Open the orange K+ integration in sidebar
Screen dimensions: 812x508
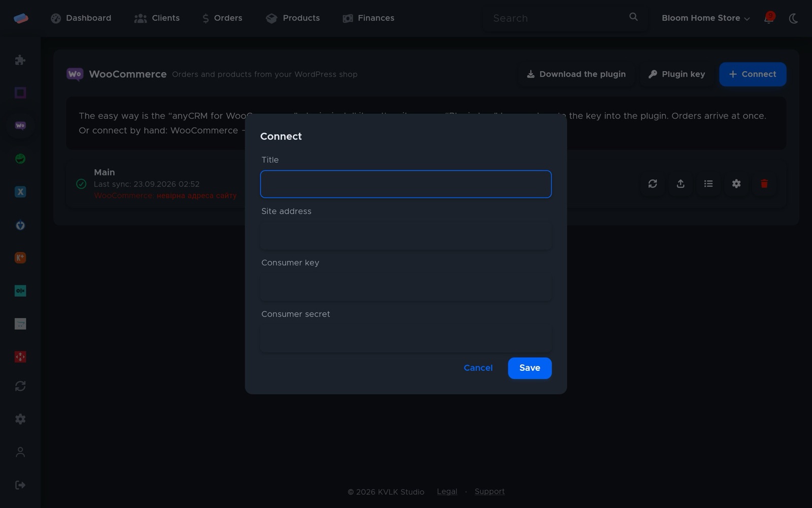click(x=20, y=258)
